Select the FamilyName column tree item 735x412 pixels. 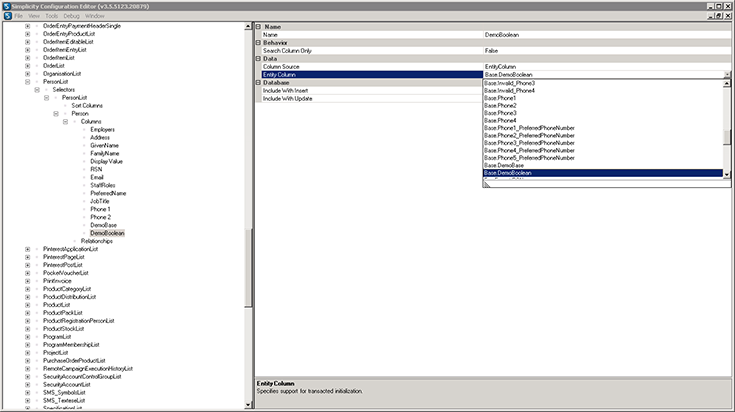pyautogui.click(x=105, y=153)
